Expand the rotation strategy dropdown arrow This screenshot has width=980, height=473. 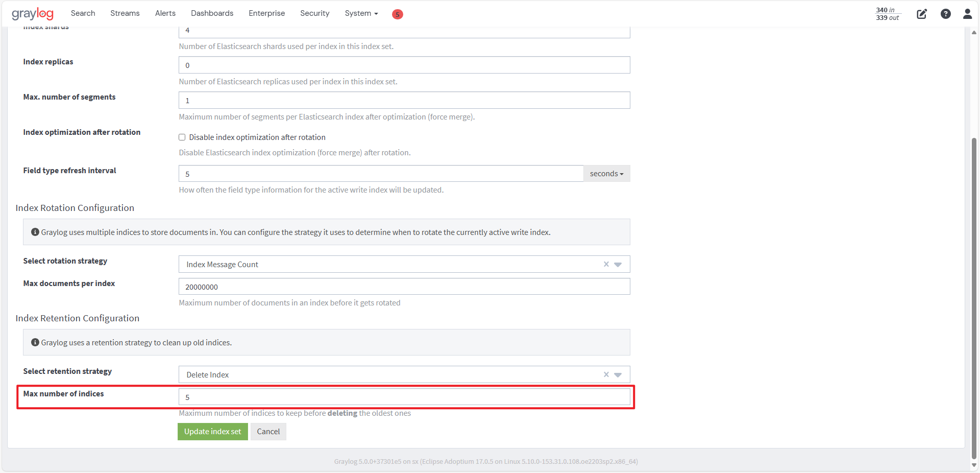point(618,265)
